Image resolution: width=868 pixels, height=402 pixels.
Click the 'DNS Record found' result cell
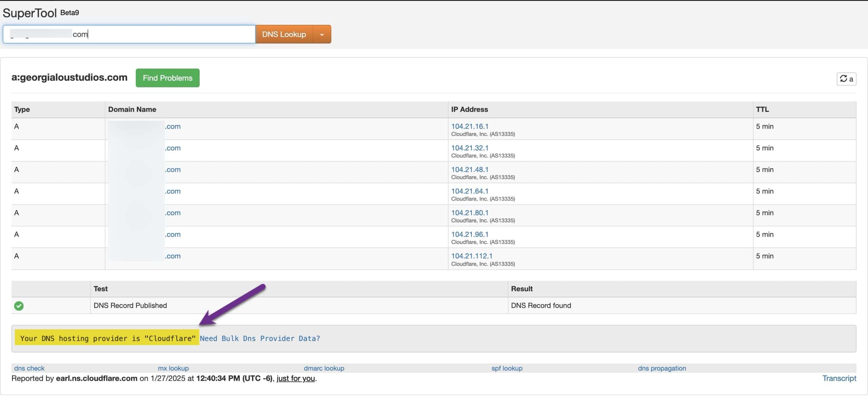[x=682, y=305]
